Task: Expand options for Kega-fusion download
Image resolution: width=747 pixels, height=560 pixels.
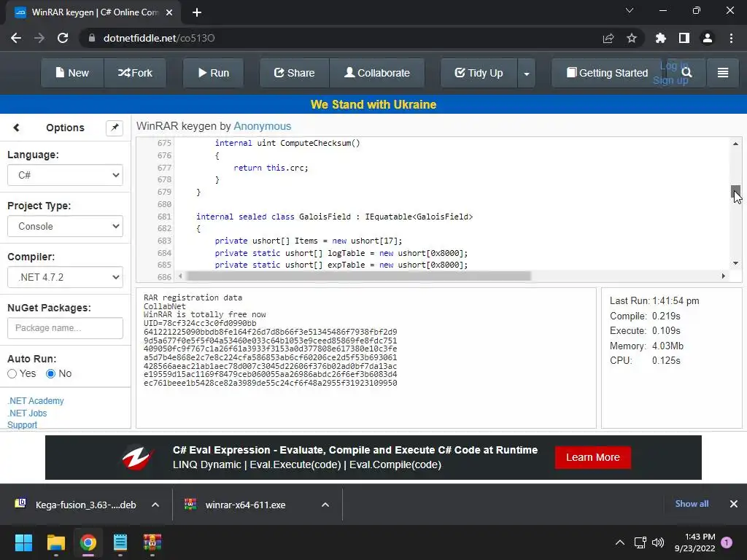Action: click(x=155, y=505)
